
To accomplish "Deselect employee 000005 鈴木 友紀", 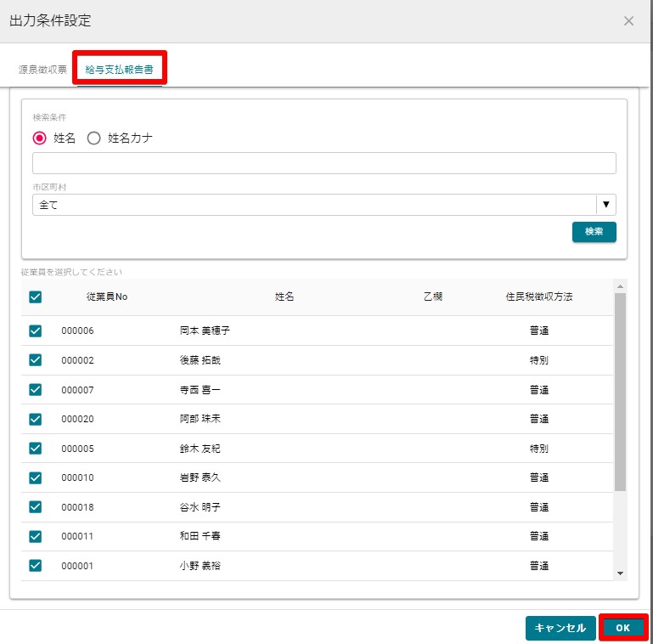I will (x=36, y=449).
